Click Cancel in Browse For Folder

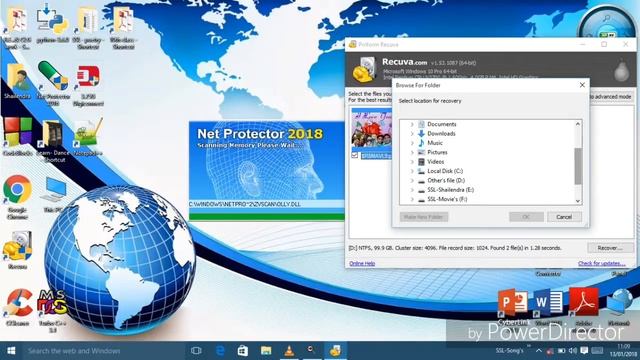coord(564,217)
